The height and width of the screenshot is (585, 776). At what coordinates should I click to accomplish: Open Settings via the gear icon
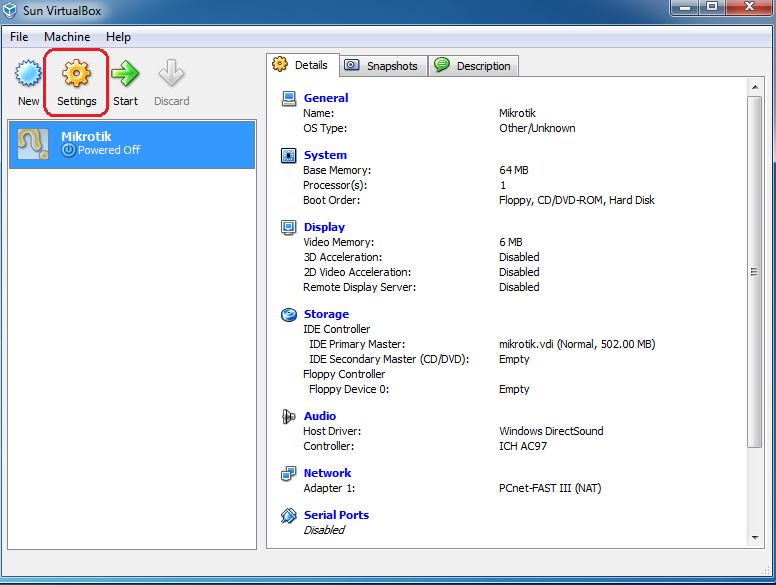(x=76, y=74)
